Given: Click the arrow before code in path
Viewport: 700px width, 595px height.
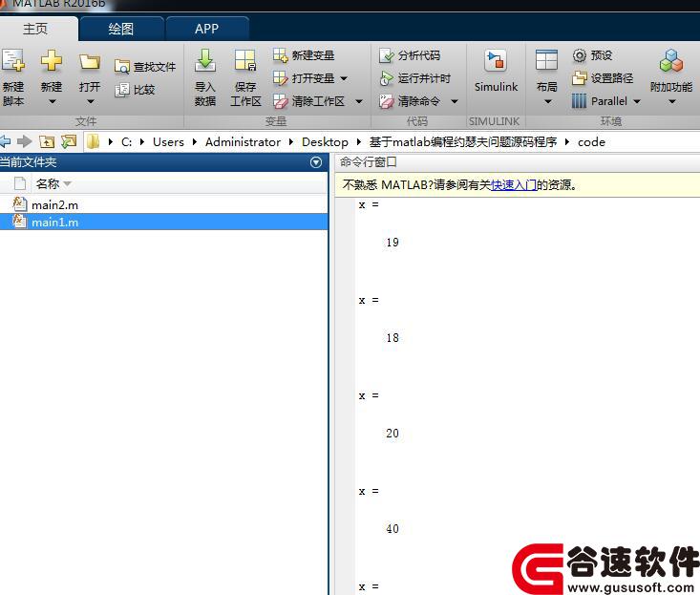Looking at the screenshot, I should [x=567, y=142].
